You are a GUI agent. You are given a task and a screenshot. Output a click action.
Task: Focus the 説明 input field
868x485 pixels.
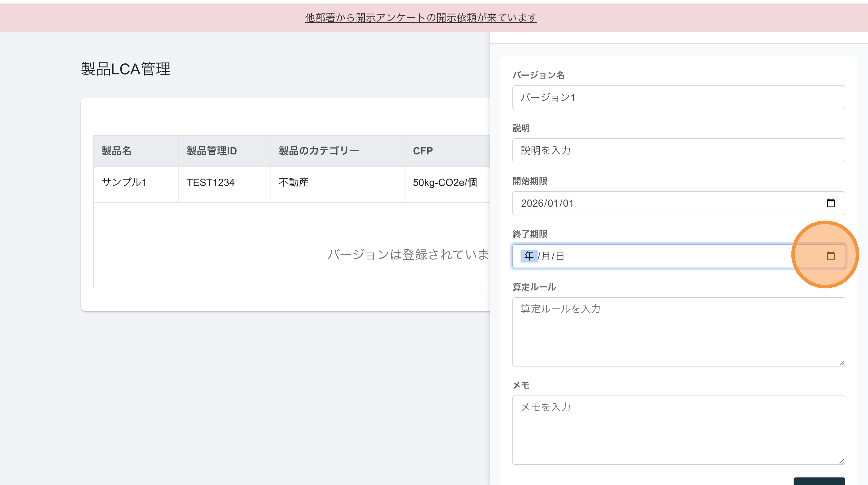[678, 150]
